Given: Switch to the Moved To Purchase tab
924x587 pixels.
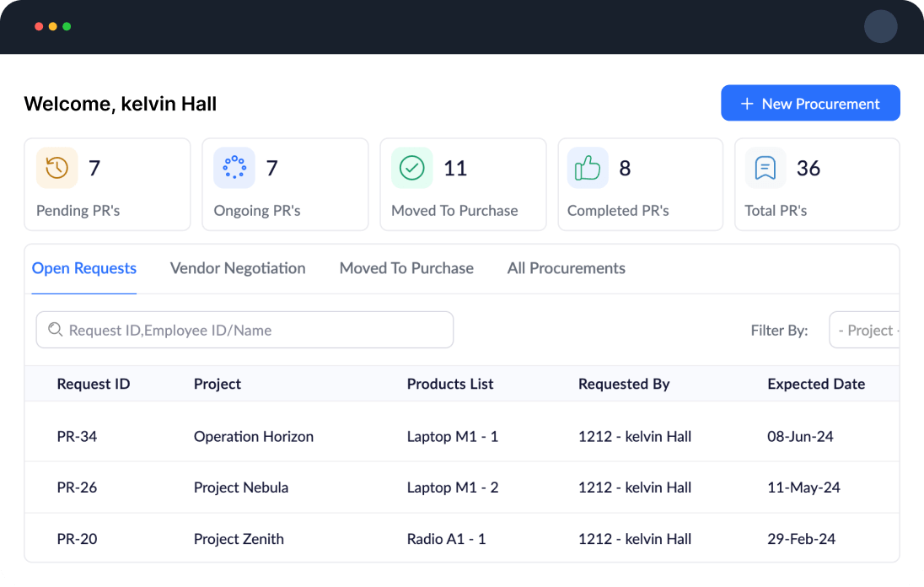Looking at the screenshot, I should coord(406,267).
